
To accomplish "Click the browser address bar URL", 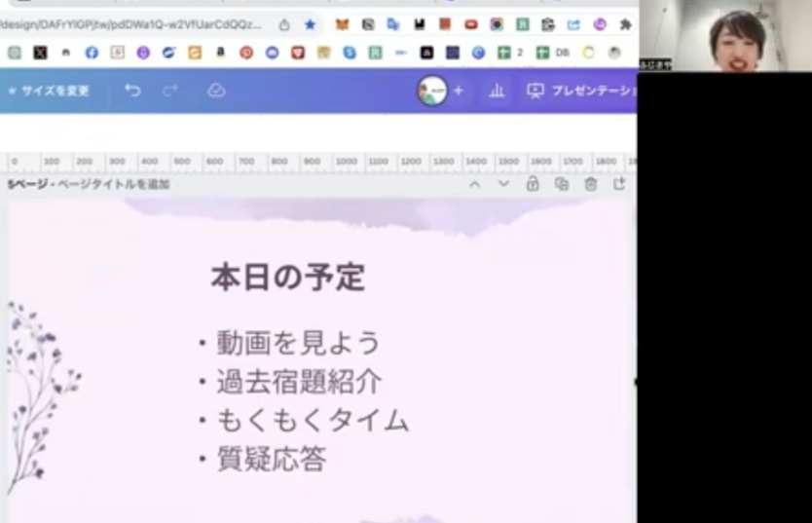I will 131,24.
